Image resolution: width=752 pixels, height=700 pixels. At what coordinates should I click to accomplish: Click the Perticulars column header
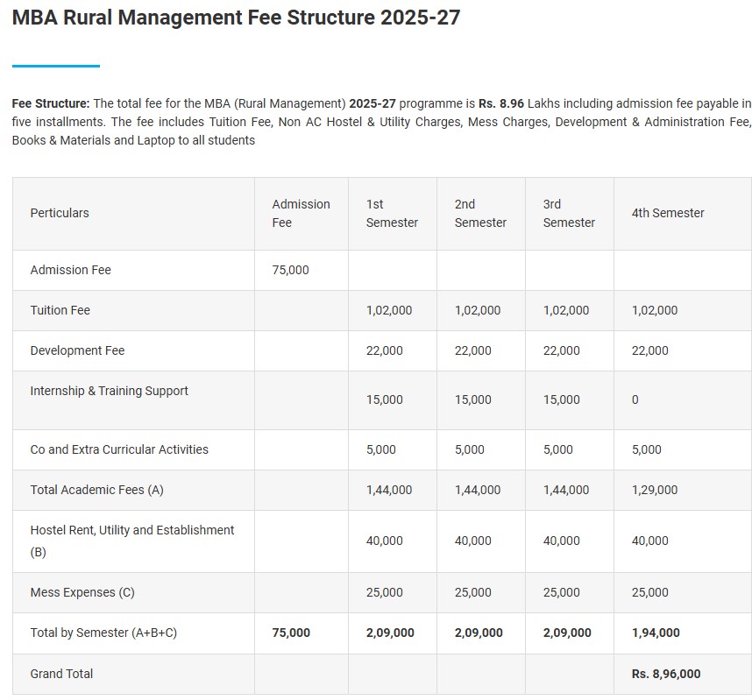[x=59, y=213]
